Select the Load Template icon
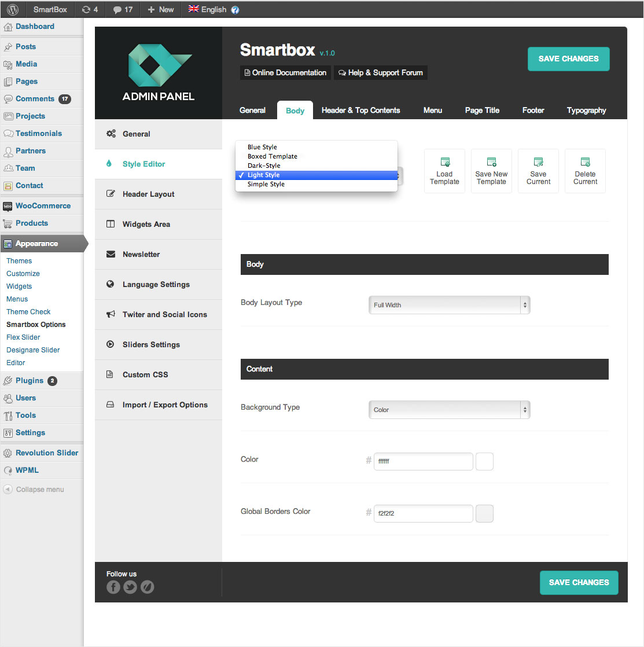Screen dimensions: 644x647 click(444, 171)
